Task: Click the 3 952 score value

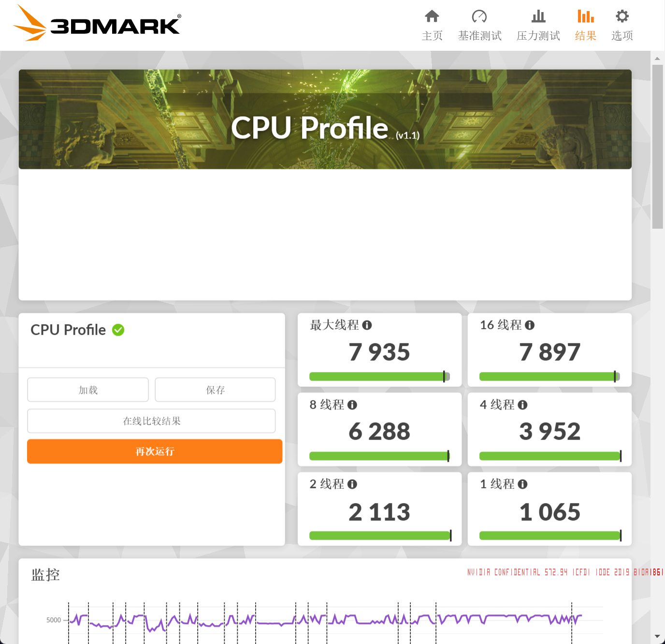Action: (549, 431)
